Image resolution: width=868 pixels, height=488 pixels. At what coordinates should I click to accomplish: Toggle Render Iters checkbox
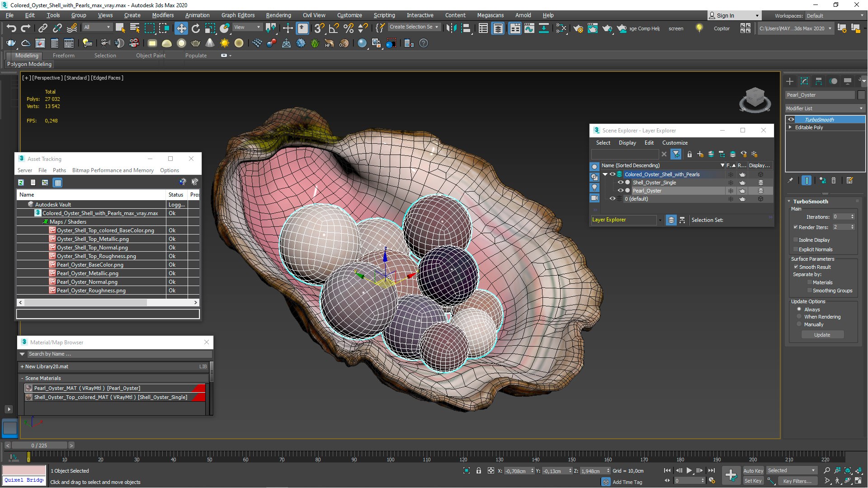[796, 227]
